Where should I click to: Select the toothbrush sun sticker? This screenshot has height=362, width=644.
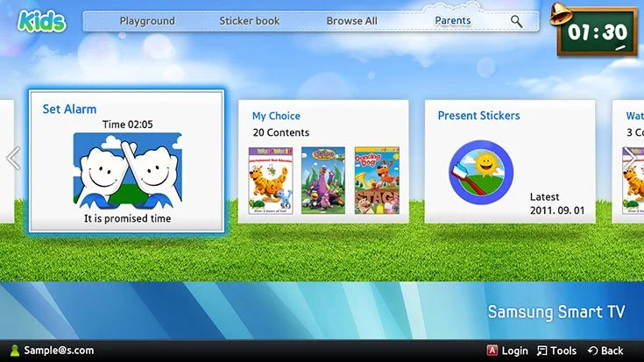coord(481,173)
